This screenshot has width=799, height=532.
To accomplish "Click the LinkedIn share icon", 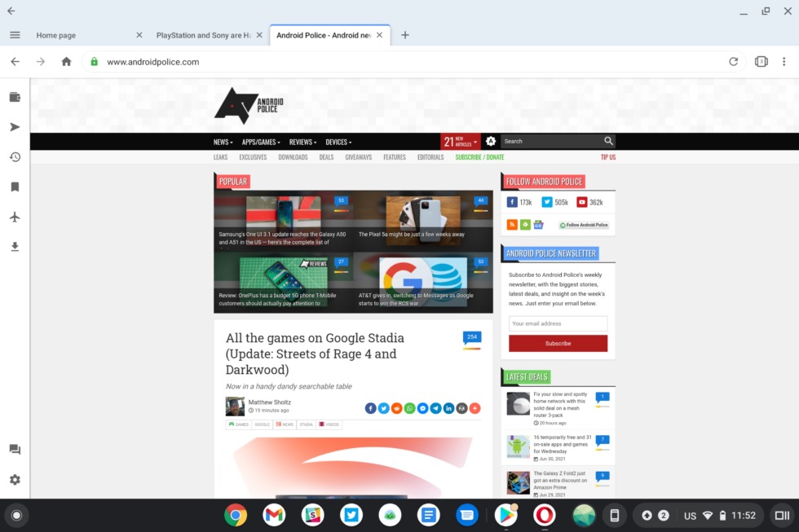I will tap(448, 407).
